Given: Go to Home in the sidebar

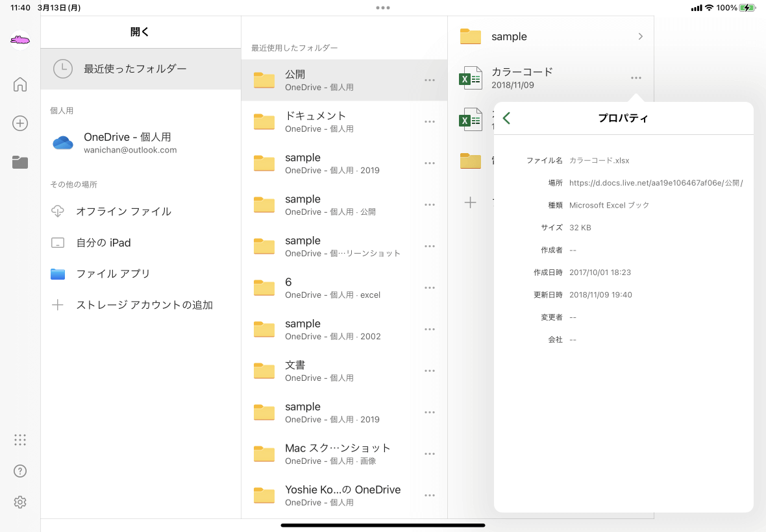Looking at the screenshot, I should (20, 84).
